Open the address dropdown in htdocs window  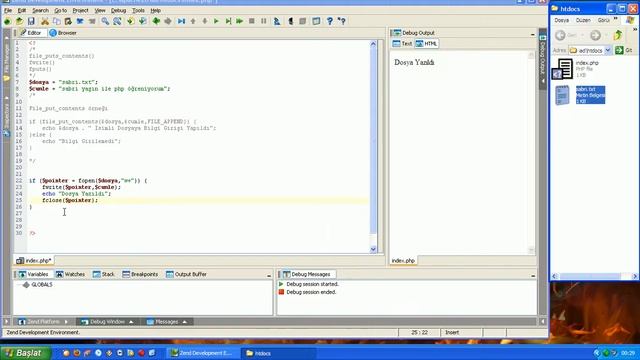(x=607, y=50)
